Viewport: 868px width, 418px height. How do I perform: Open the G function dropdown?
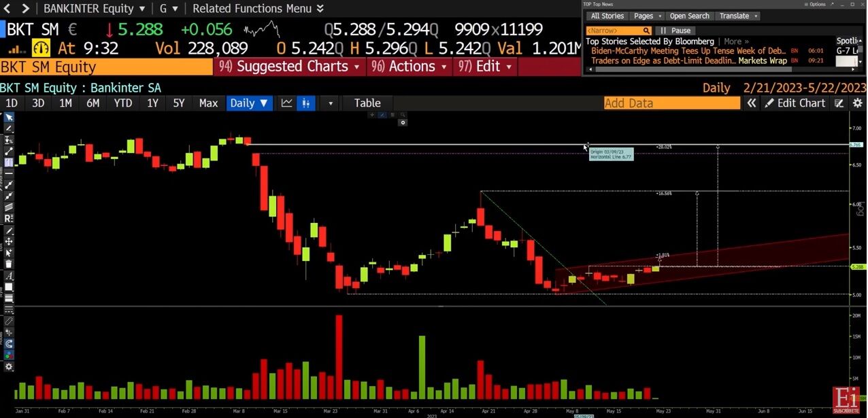click(169, 9)
